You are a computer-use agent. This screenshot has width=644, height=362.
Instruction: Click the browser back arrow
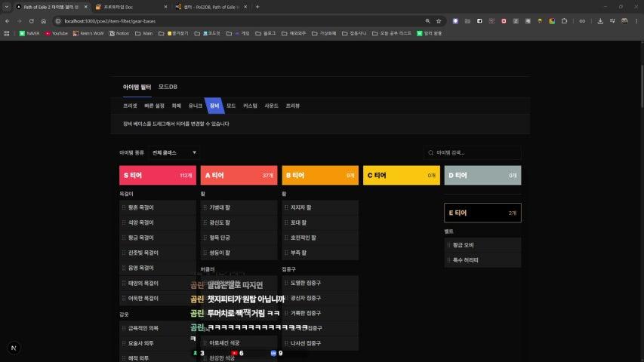(8, 21)
